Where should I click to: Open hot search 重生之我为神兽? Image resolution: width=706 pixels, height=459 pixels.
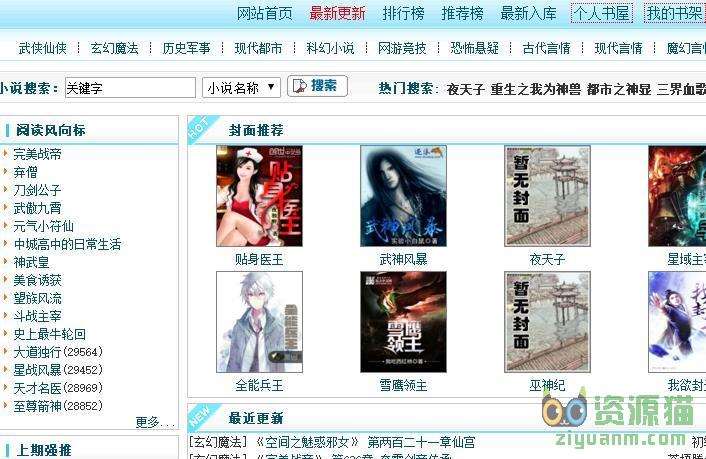coord(536,89)
